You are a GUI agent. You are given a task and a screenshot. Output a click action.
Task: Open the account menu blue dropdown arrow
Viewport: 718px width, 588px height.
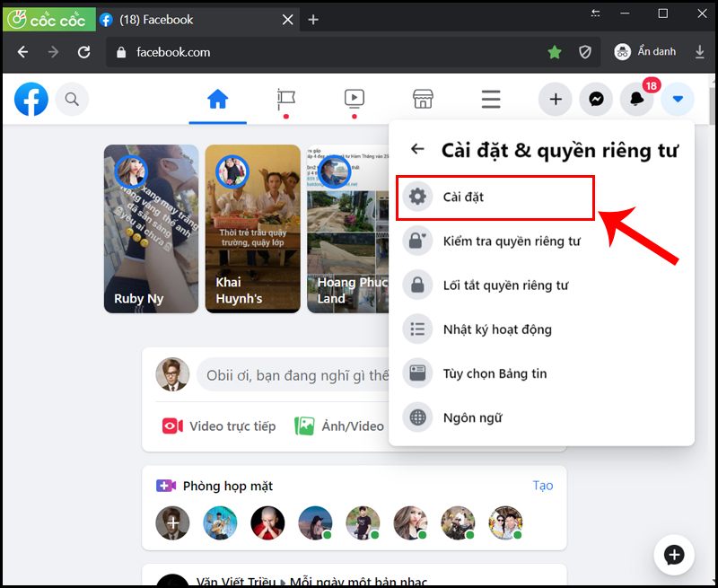678,99
